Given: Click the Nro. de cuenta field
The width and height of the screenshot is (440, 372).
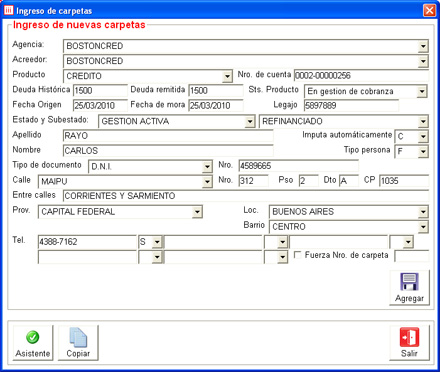Looking at the screenshot, I should (361, 75).
